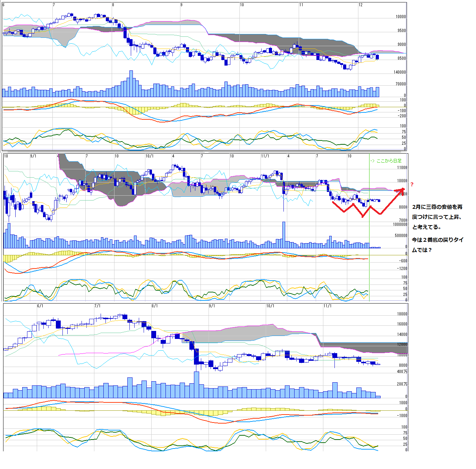
Task: Click the red question mark annotation
Action: (x=412, y=185)
